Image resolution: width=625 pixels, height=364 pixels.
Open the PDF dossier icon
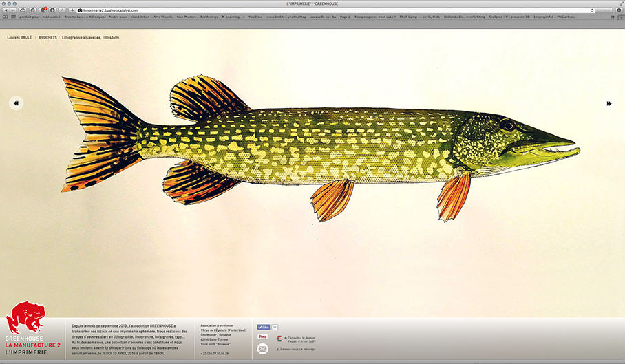point(279,339)
